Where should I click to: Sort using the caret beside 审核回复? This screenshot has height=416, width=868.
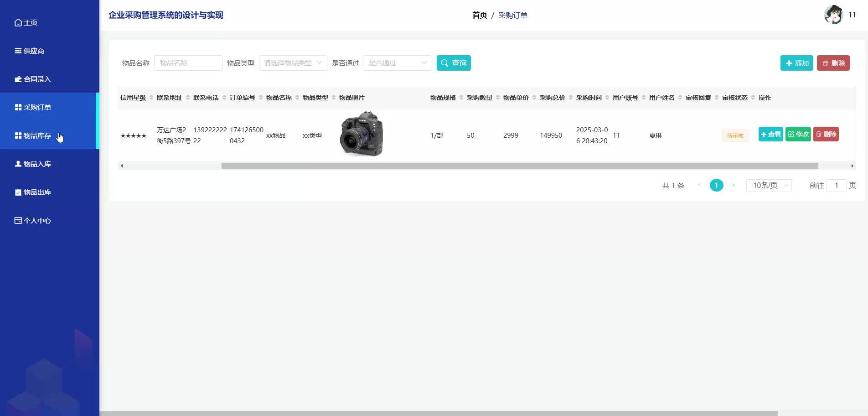pyautogui.click(x=717, y=98)
